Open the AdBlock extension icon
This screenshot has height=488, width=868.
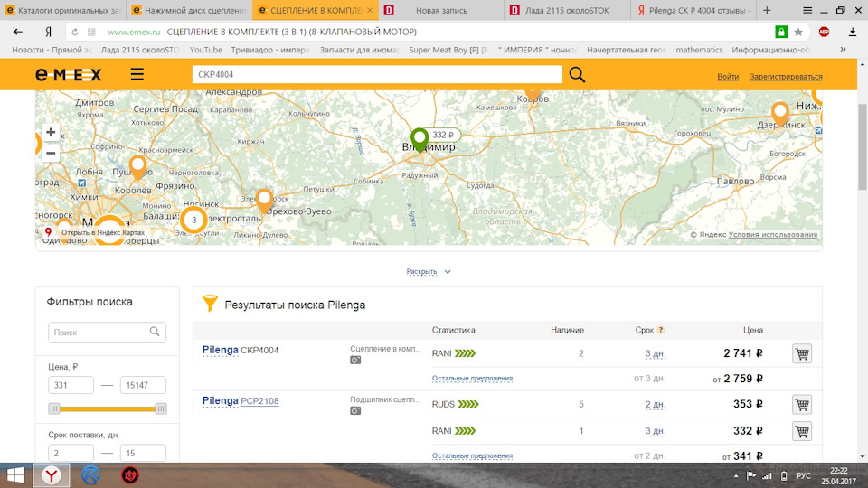pos(824,33)
